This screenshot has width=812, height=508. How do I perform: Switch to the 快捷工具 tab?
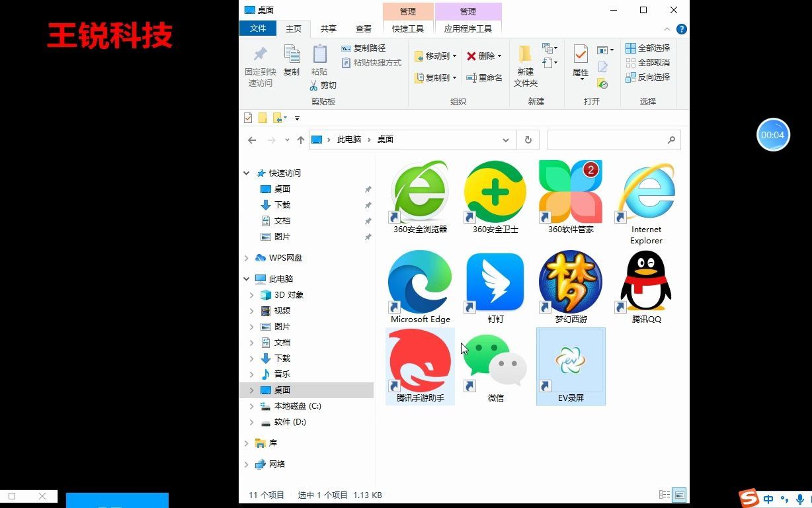point(408,29)
